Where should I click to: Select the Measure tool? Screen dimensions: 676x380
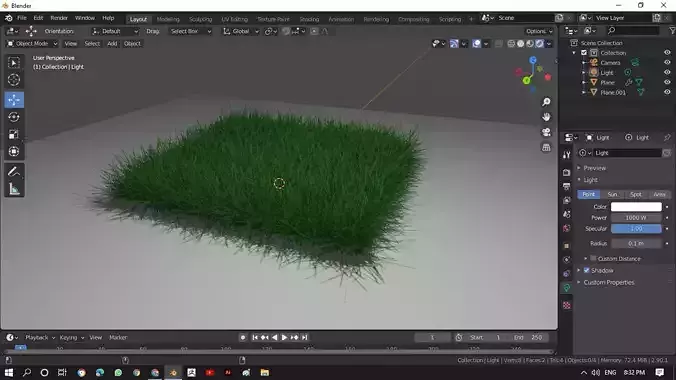14,189
